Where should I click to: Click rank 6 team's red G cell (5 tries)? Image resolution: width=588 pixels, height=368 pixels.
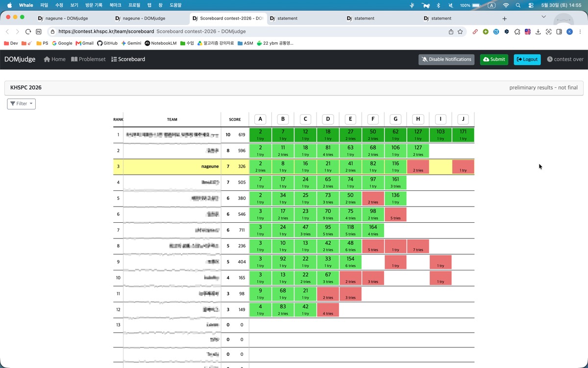click(395, 214)
